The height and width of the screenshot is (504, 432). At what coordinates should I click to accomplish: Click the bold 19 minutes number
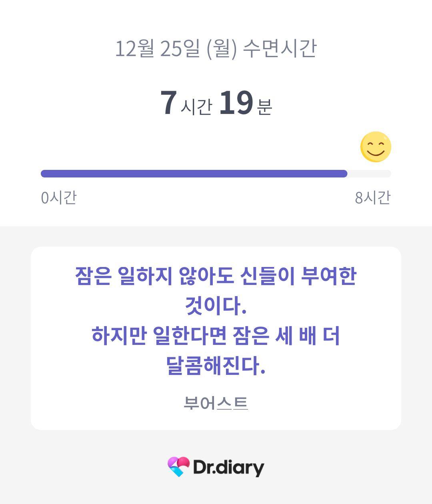tap(236, 103)
